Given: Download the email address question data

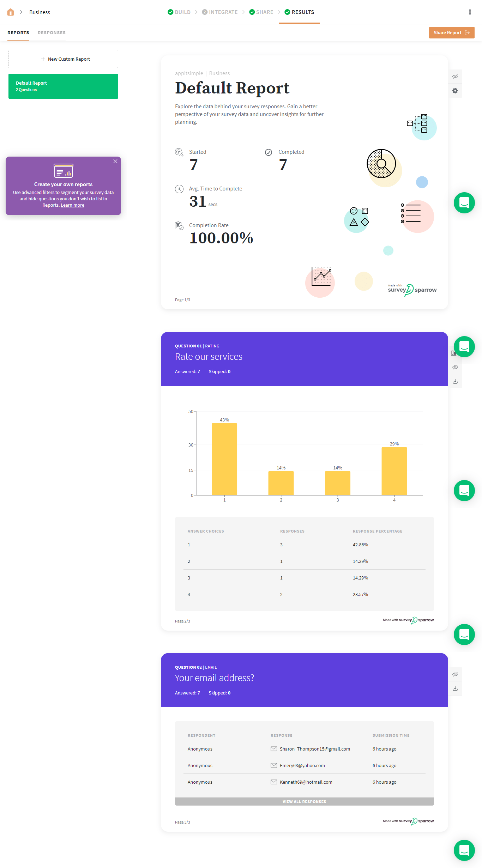Looking at the screenshot, I should tap(455, 688).
